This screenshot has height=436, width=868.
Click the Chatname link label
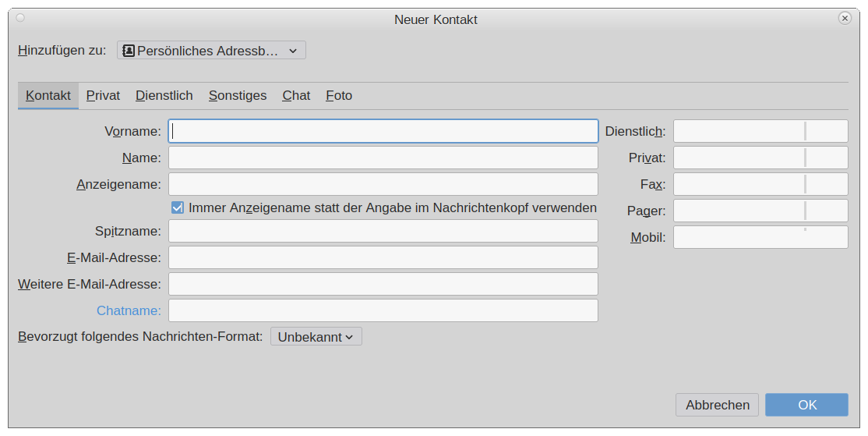tap(129, 310)
